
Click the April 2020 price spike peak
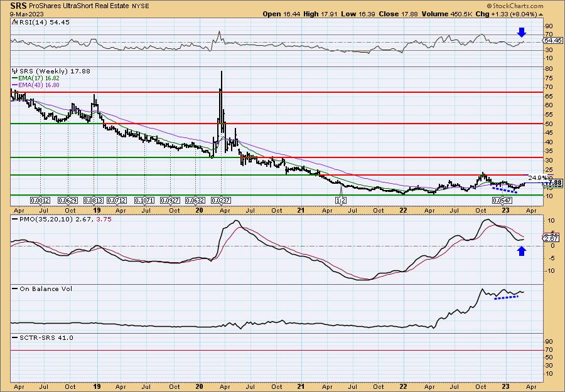(x=221, y=72)
